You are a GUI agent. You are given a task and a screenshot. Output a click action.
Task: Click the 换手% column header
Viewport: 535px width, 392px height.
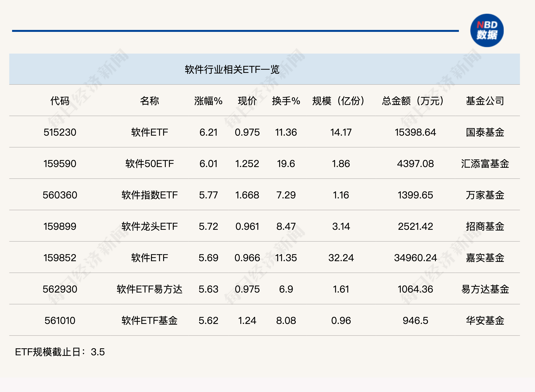(x=286, y=101)
